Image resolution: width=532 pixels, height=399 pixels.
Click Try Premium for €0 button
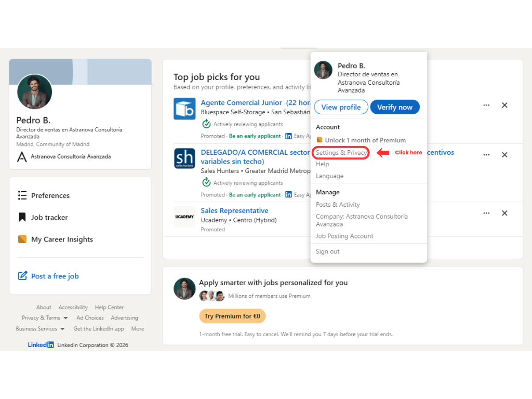[232, 316]
